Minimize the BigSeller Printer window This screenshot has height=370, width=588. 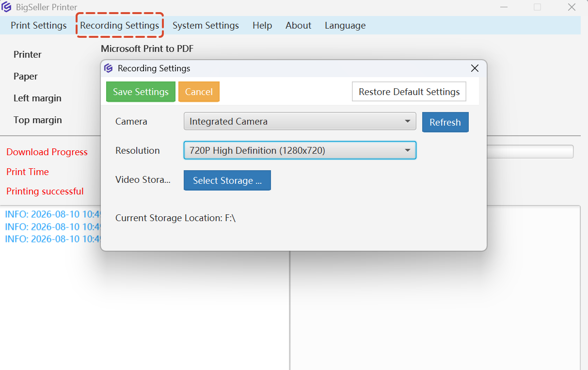[x=504, y=7]
